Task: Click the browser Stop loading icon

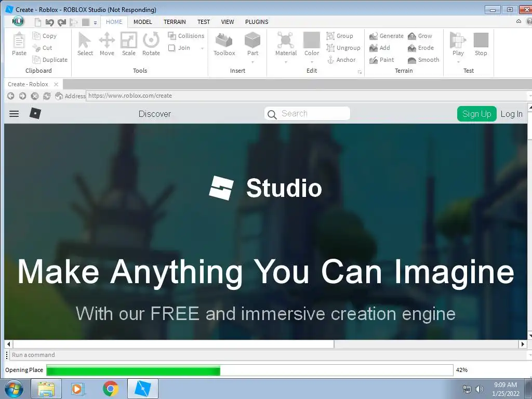Action: pos(35,96)
